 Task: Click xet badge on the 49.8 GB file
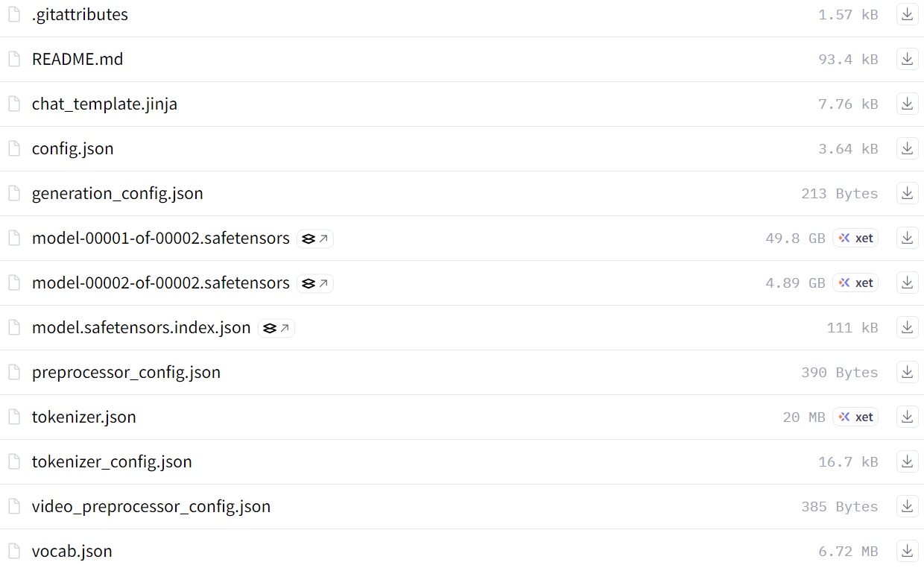(855, 238)
